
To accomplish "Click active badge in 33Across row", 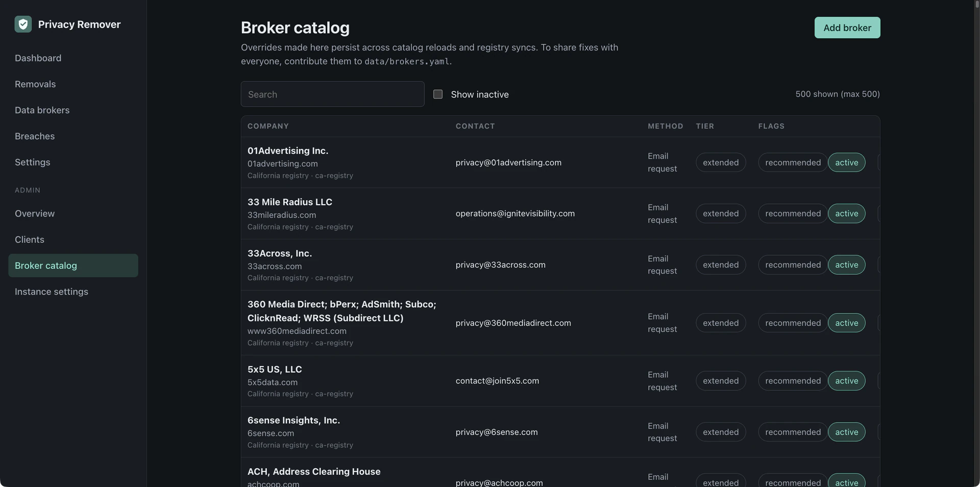I will pyautogui.click(x=847, y=264).
